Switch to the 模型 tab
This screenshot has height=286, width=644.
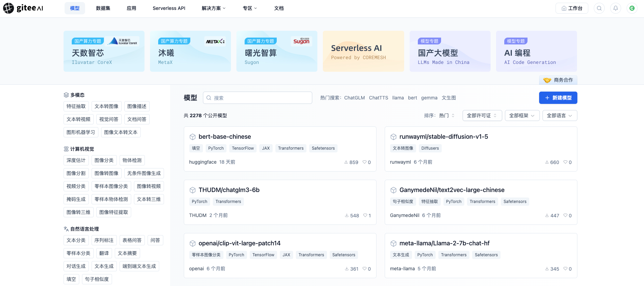click(75, 8)
